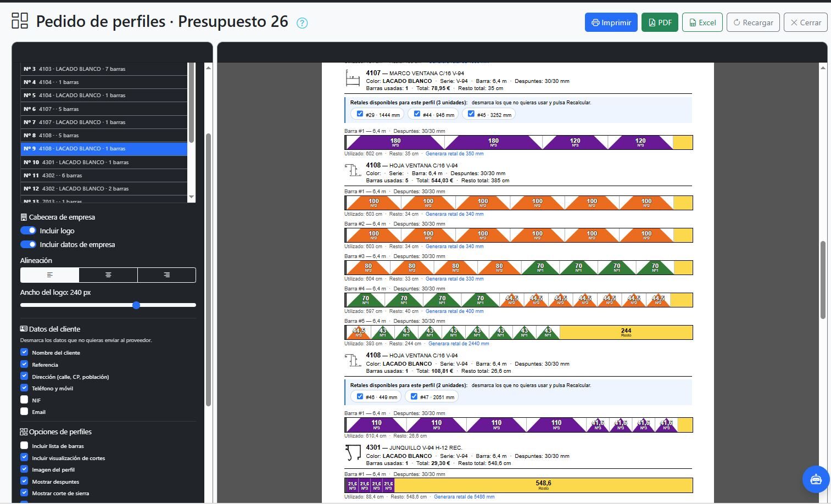Click the Ancho del logo slider
Viewport: 831px width, 504px height.
[x=108, y=305]
